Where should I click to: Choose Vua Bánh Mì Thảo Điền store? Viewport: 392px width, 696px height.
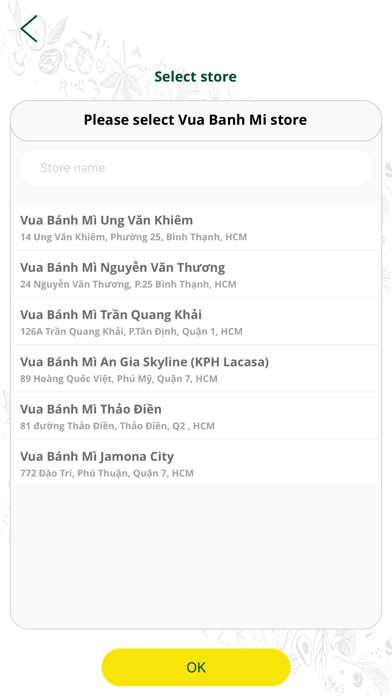tap(197, 416)
